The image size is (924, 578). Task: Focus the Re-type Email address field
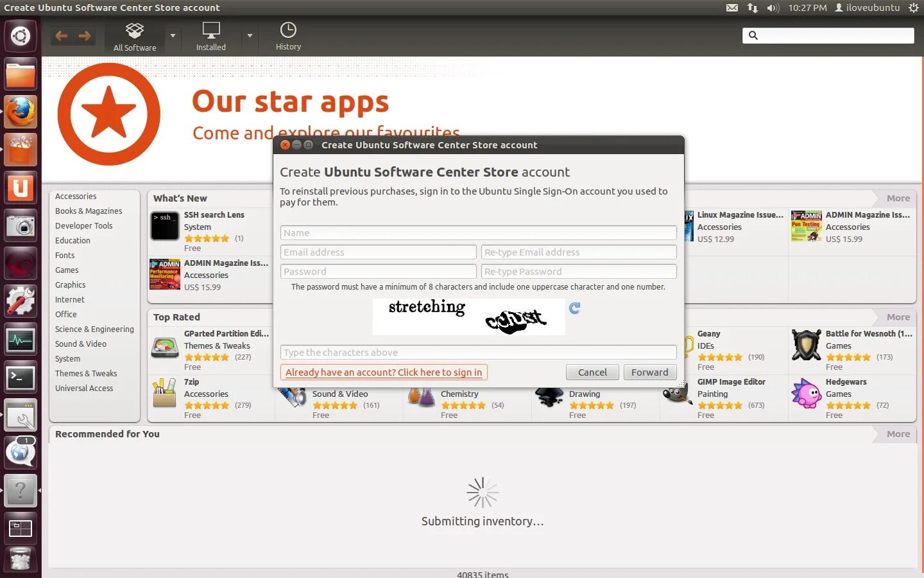pos(579,252)
